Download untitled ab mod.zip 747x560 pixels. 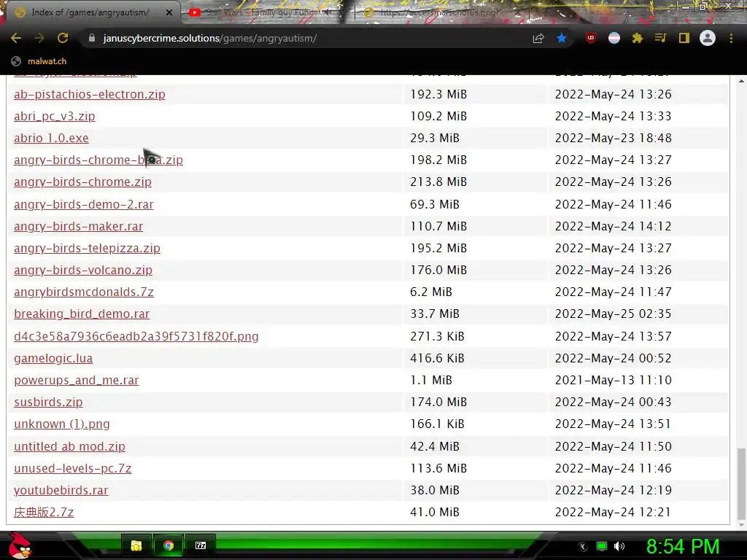click(69, 446)
